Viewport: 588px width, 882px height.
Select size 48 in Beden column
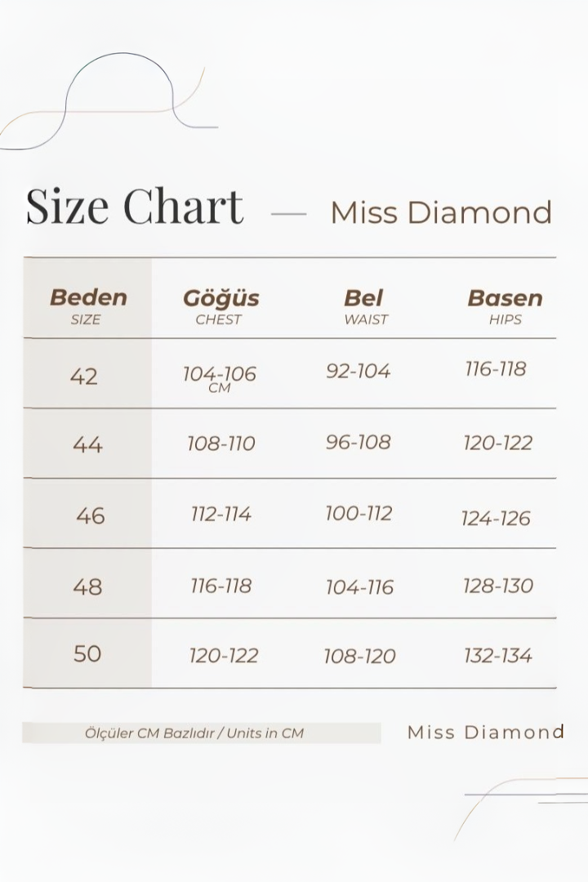point(87,586)
